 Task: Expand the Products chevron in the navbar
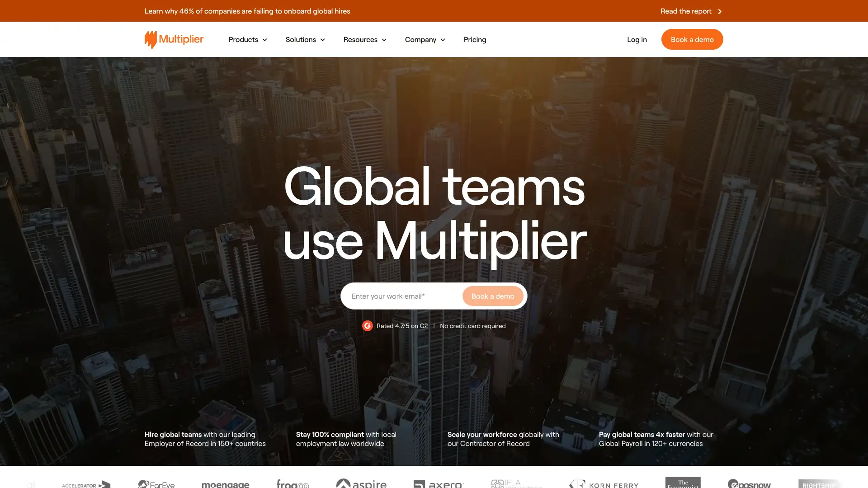tap(265, 40)
